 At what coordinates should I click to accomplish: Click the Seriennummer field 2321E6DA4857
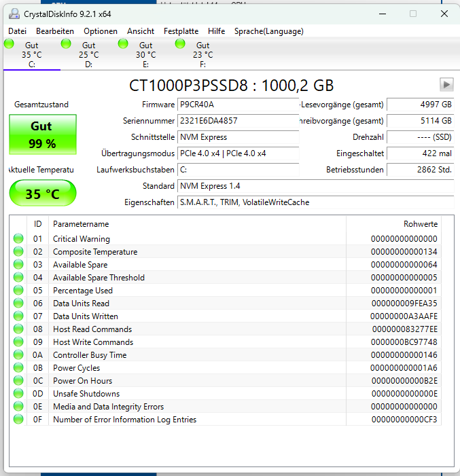coord(238,121)
